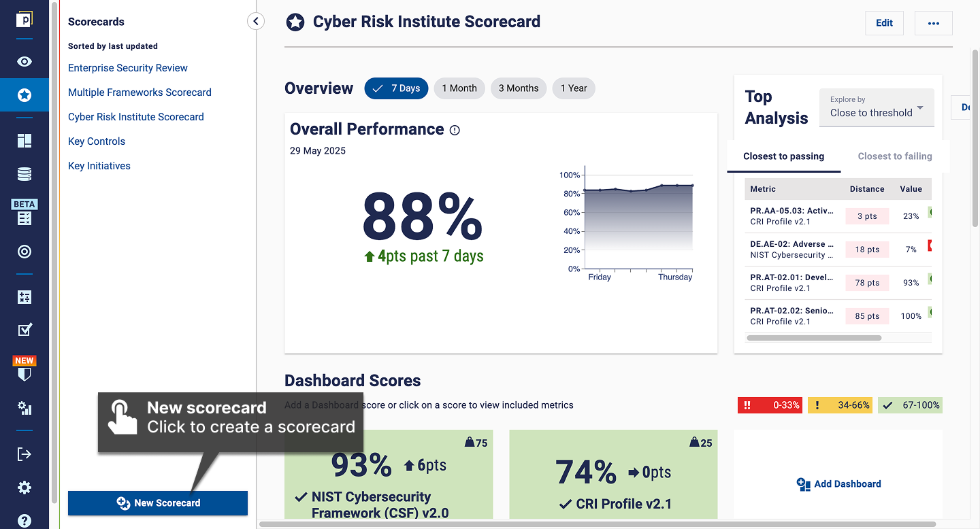Open Key Controls scorecard
Screen dimensions: 980x529
[97, 141]
